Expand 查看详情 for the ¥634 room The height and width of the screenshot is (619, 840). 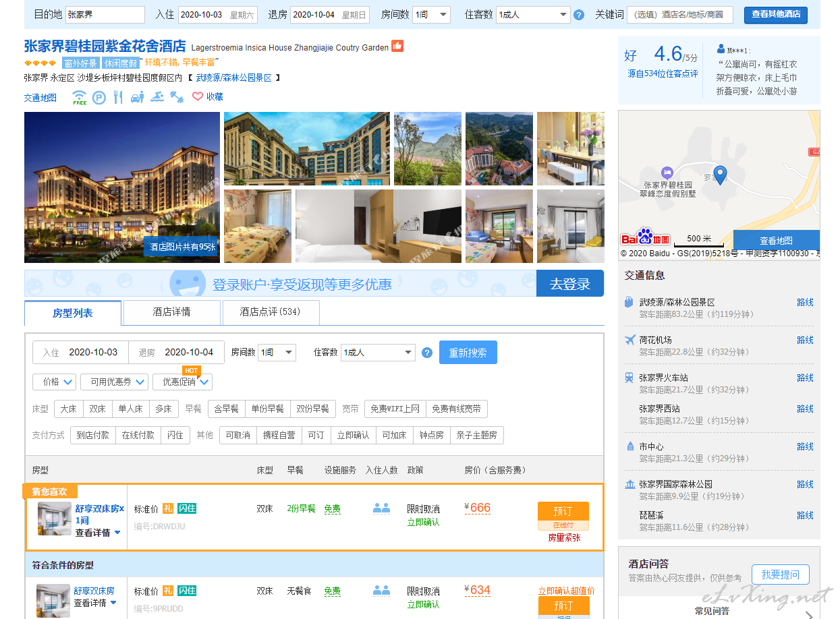click(95, 603)
